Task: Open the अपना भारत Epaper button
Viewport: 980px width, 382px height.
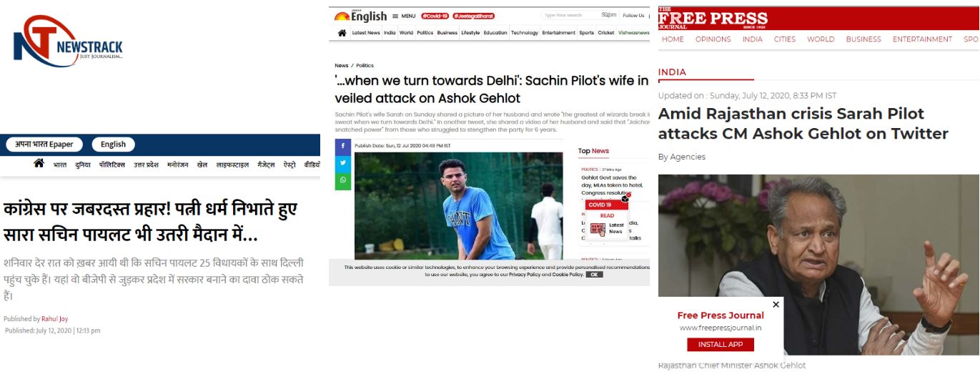Action: click(x=44, y=145)
